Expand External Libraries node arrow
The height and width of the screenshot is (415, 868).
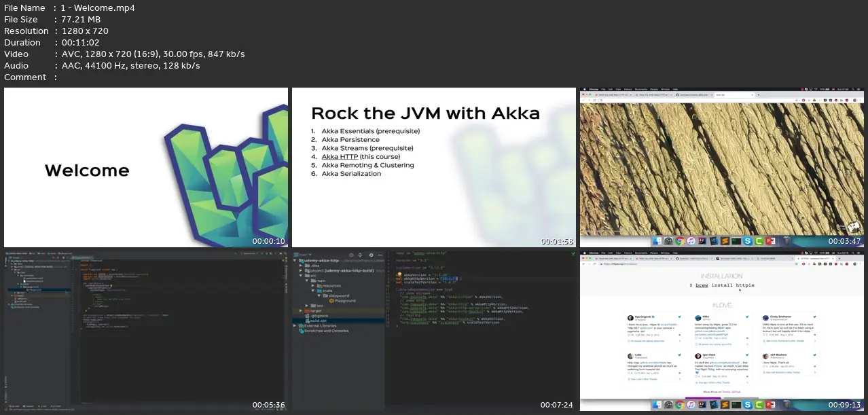coord(295,326)
